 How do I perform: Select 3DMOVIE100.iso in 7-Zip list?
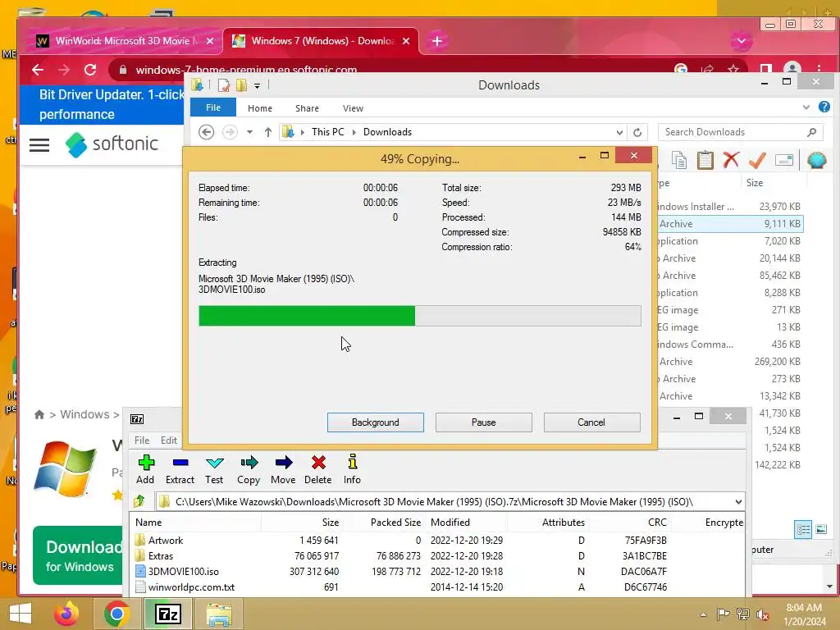coord(183,572)
